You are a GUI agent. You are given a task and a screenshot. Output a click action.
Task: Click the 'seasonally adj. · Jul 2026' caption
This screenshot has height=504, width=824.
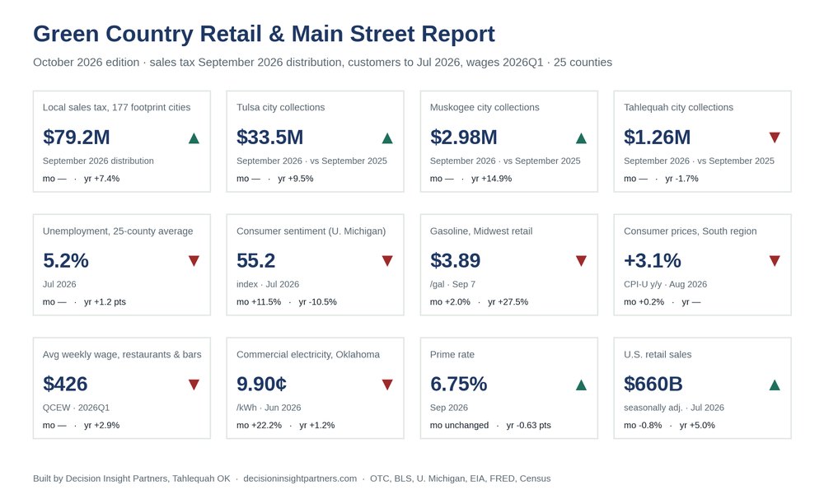674,408
